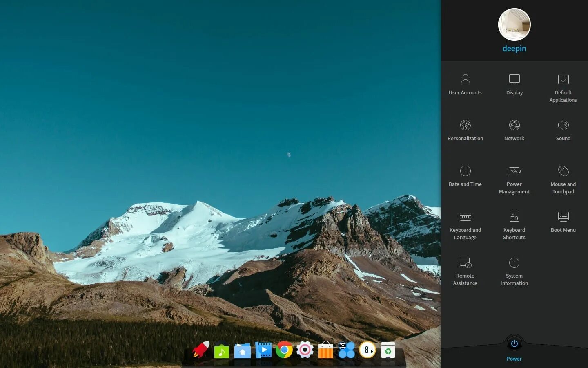
Task: Open Keyboard Shortcuts settings
Action: point(514,225)
